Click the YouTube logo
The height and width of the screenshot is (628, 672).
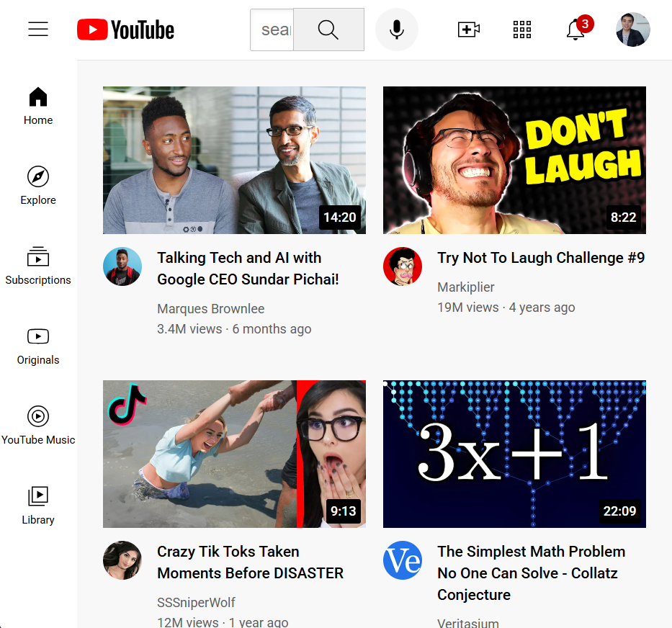click(x=125, y=30)
